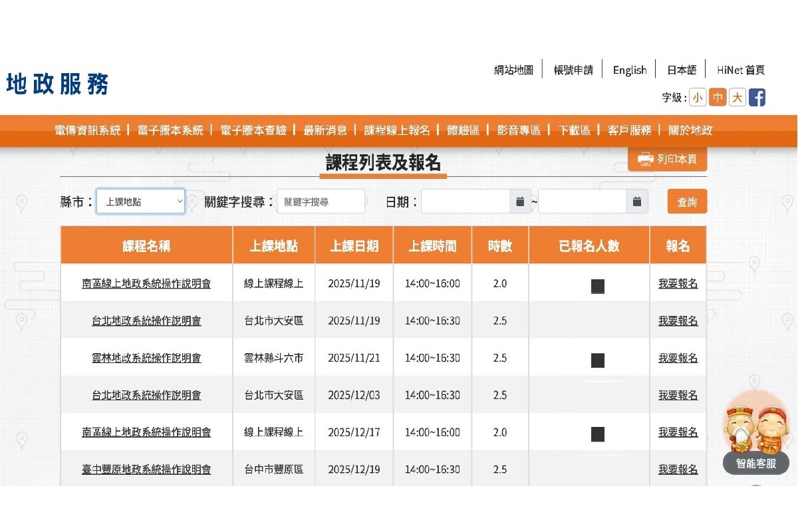Open the 雲林地政系統操作說明會 course link

pyautogui.click(x=146, y=358)
